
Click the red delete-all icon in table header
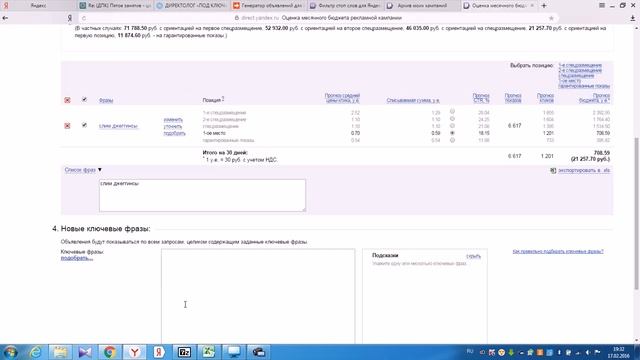(67, 100)
